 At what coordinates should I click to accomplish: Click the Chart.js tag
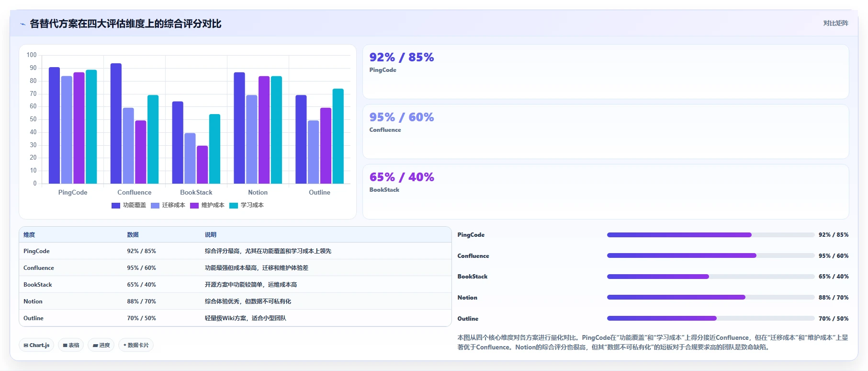(x=36, y=345)
